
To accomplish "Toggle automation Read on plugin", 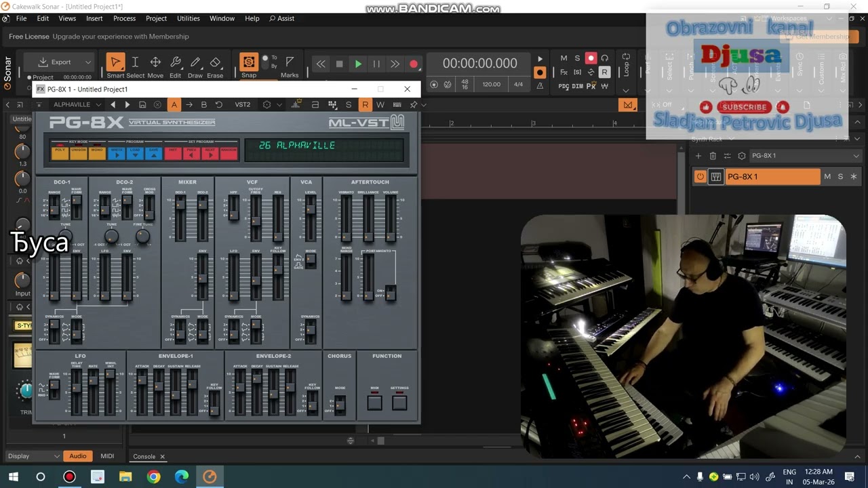I will pyautogui.click(x=365, y=104).
